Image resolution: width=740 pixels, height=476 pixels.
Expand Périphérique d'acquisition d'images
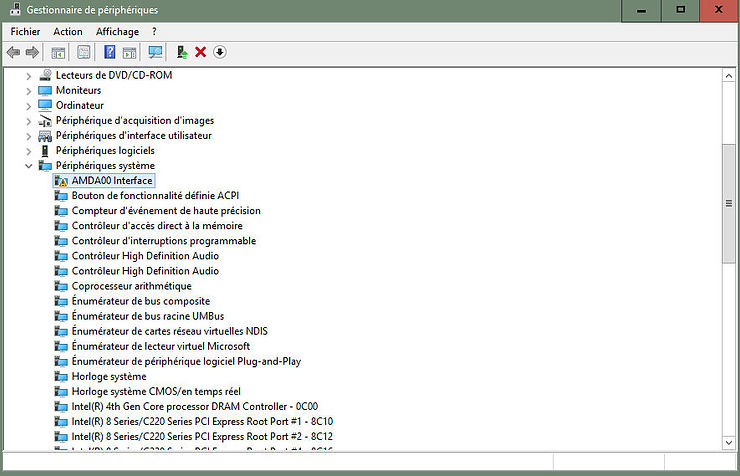tap(29, 121)
